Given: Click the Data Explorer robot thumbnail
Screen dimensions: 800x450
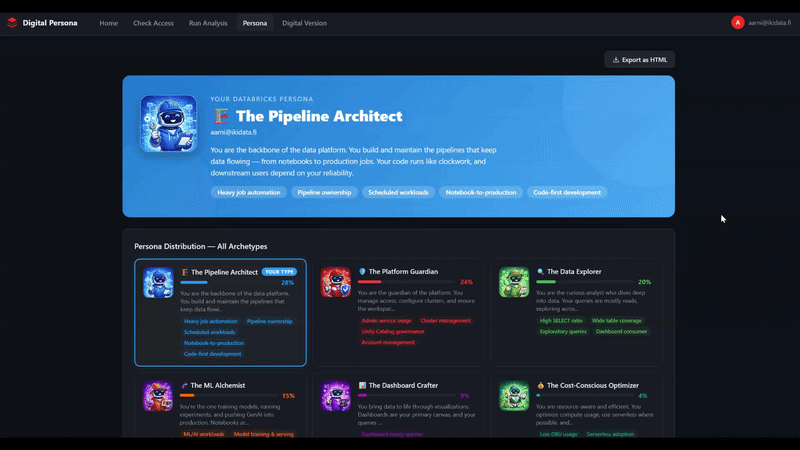Looking at the screenshot, I should pos(514,282).
